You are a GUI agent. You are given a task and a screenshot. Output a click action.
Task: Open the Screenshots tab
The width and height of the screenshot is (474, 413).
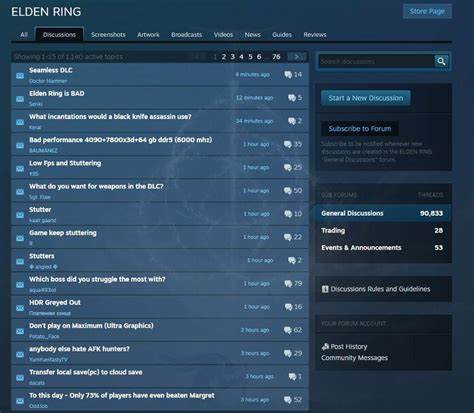click(108, 35)
